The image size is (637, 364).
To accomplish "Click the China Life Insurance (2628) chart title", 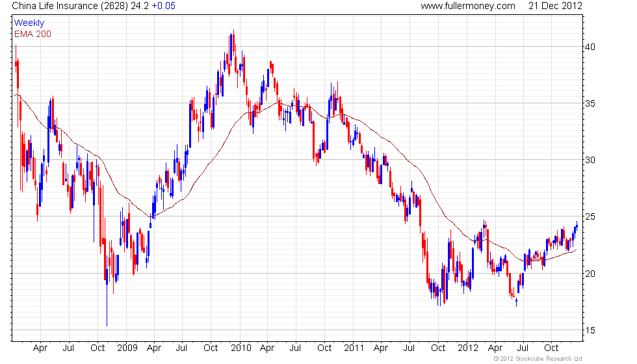I will tap(70, 6).
